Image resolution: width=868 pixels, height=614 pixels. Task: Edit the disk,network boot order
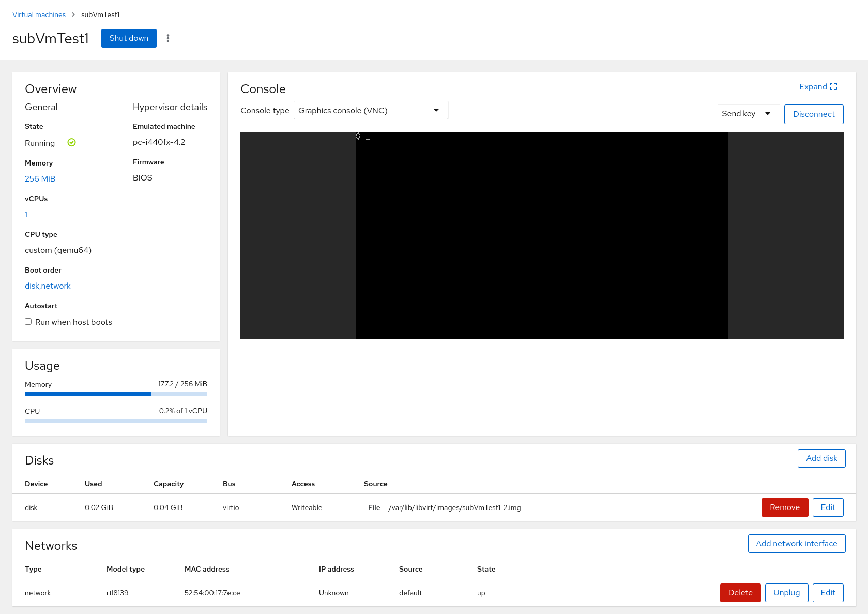(48, 286)
